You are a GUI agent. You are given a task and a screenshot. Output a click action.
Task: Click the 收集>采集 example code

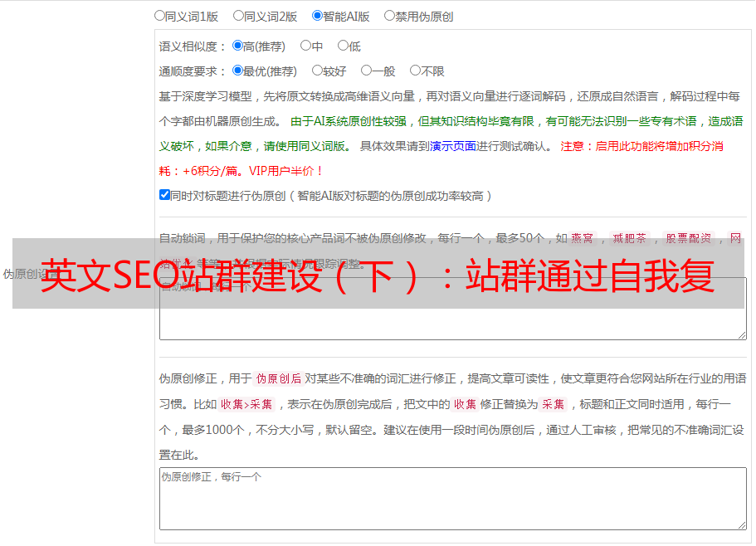[x=246, y=404]
